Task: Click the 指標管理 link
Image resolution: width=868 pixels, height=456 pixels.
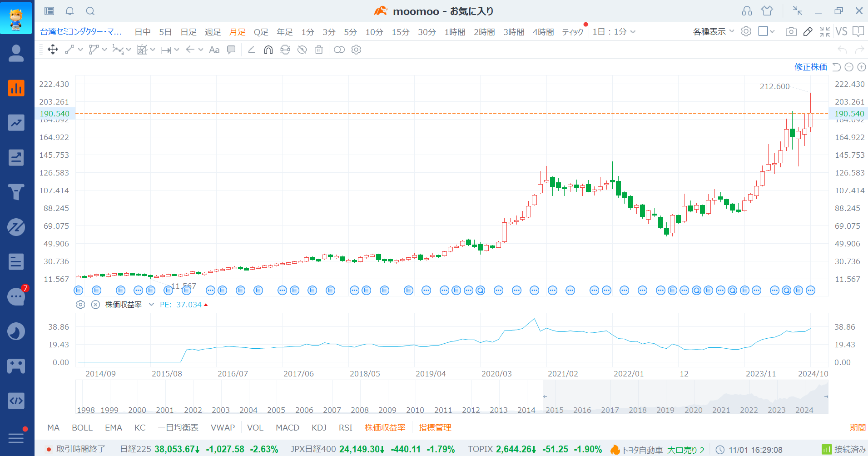Action: pos(435,427)
